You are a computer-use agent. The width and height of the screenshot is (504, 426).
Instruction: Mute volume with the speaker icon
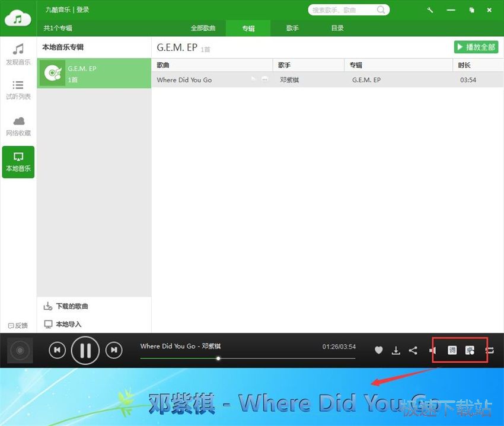point(433,350)
